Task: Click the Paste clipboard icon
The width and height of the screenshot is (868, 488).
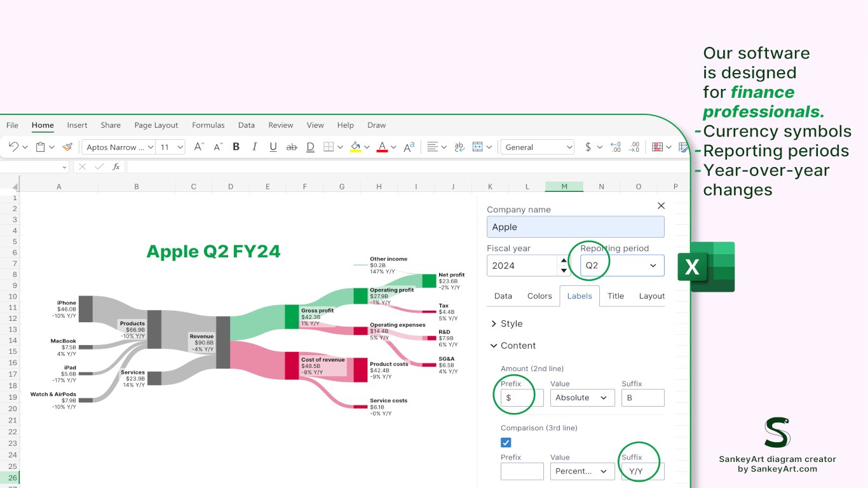Action: tap(40, 147)
